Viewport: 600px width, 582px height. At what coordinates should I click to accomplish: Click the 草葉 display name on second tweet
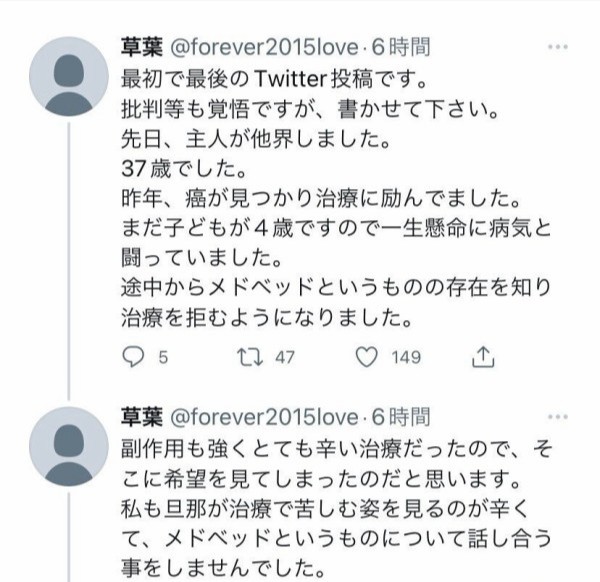(x=138, y=414)
